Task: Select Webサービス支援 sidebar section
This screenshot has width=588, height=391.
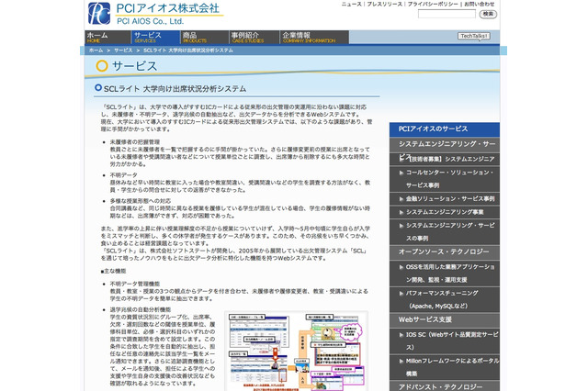Action: 445,319
